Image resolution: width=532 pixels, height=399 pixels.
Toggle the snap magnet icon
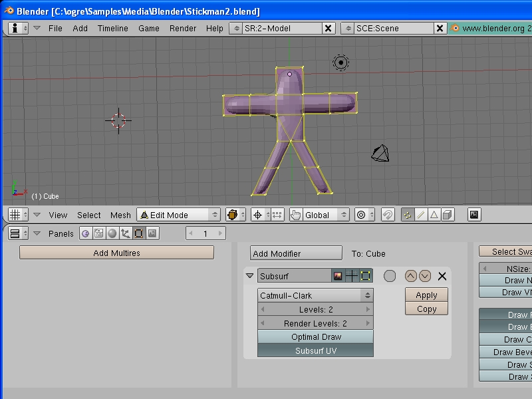(x=388, y=215)
